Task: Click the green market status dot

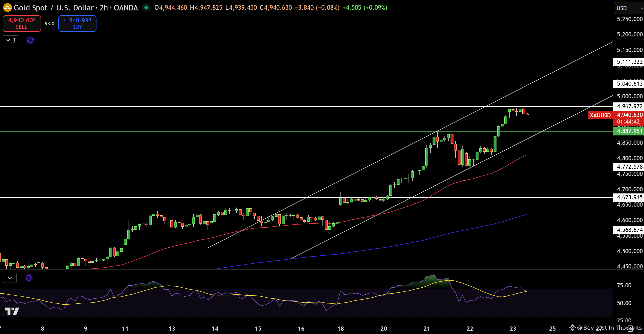Action: tap(146, 8)
